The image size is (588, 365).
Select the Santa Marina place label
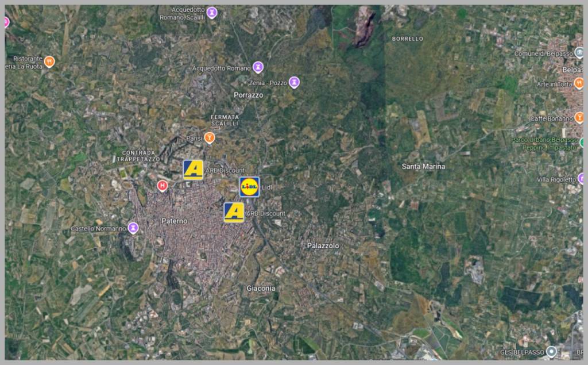(423, 166)
